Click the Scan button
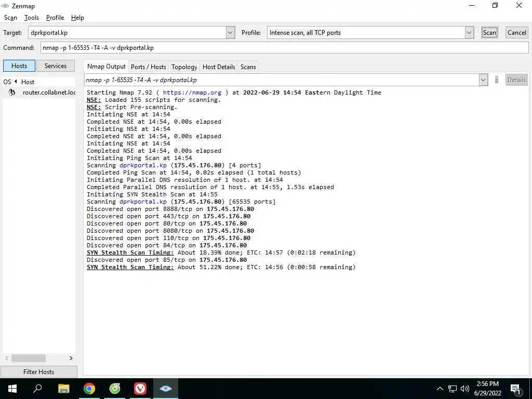 click(x=489, y=33)
